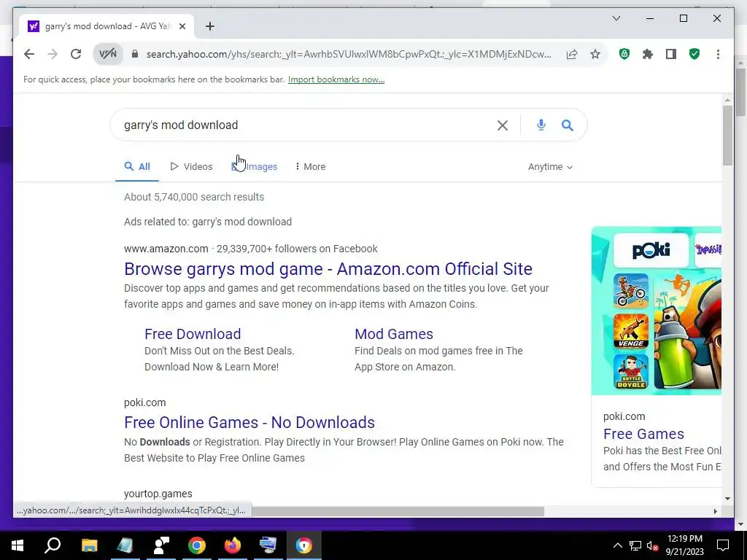Open the Windows Start menu
The height and width of the screenshot is (560, 747).
(x=18, y=545)
